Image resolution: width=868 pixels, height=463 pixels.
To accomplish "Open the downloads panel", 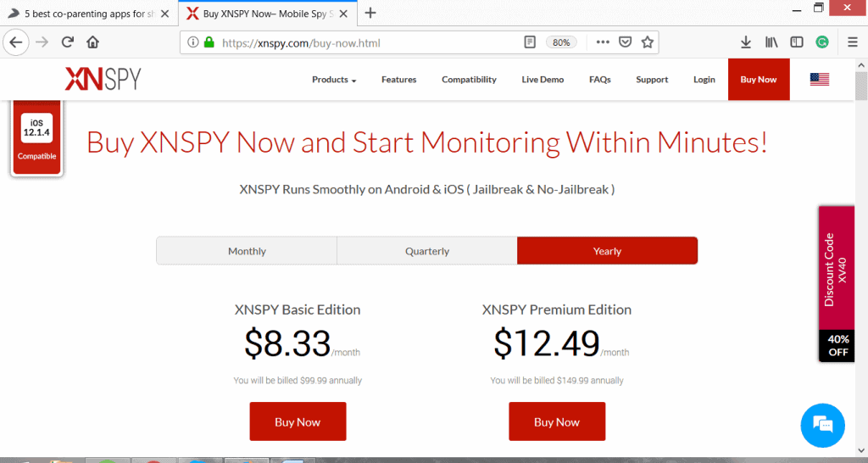I will (x=746, y=42).
